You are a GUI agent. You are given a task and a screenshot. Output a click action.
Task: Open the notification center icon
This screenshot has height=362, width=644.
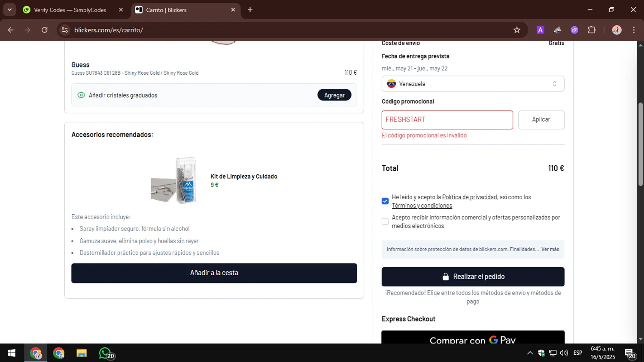click(x=630, y=354)
